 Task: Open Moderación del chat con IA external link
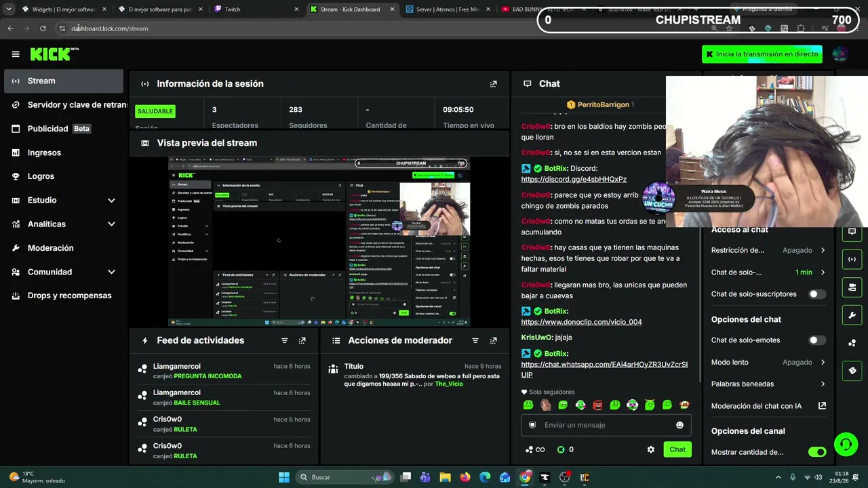[x=822, y=406]
